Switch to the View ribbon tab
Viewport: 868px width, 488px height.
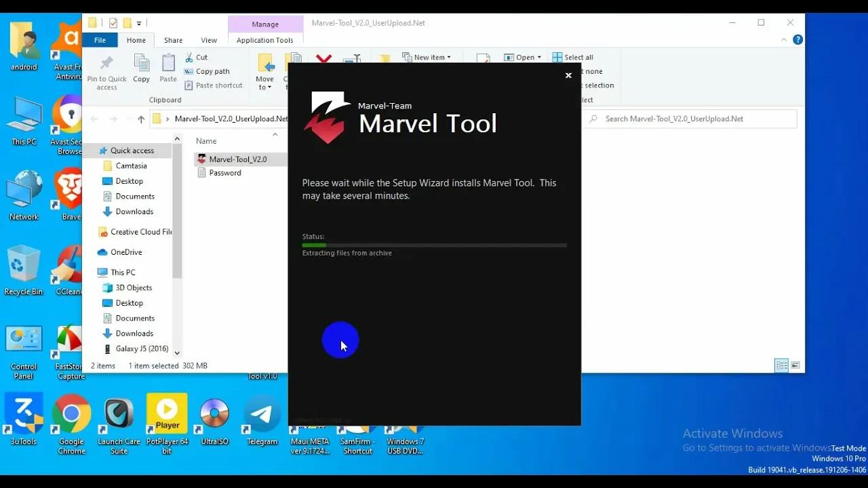click(x=209, y=41)
